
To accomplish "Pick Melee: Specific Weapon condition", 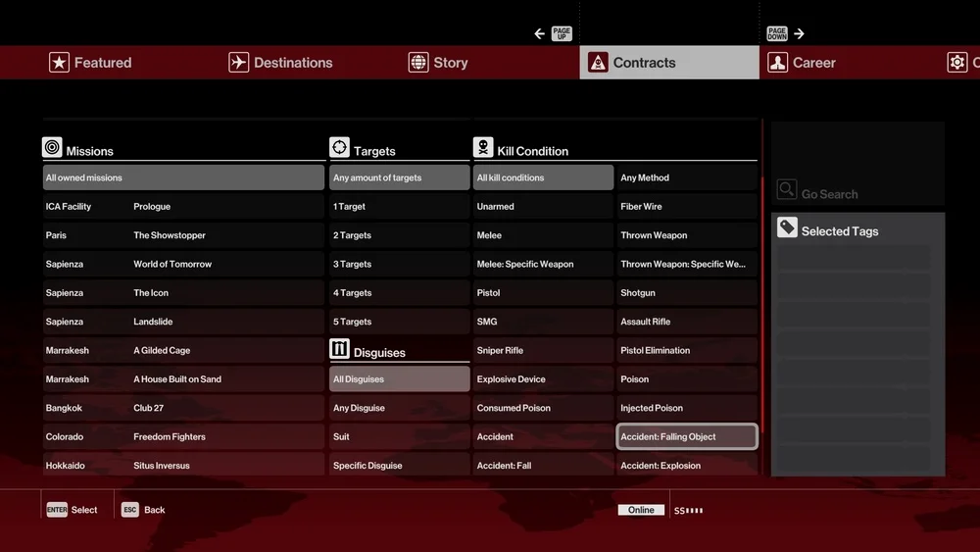I will pyautogui.click(x=543, y=264).
